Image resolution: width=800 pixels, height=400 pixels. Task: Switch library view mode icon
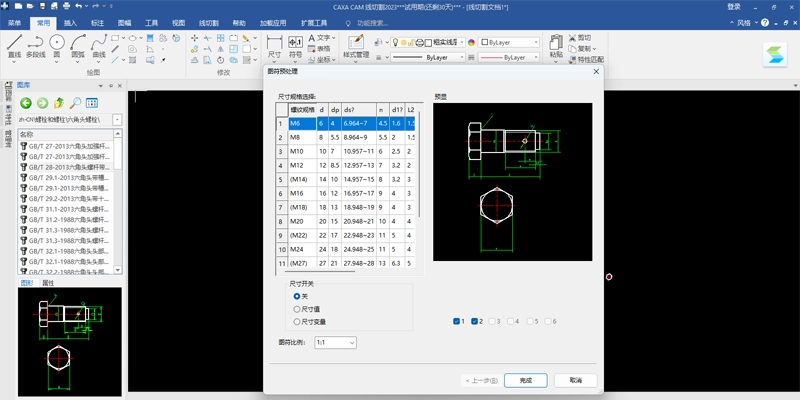pyautogui.click(x=92, y=103)
